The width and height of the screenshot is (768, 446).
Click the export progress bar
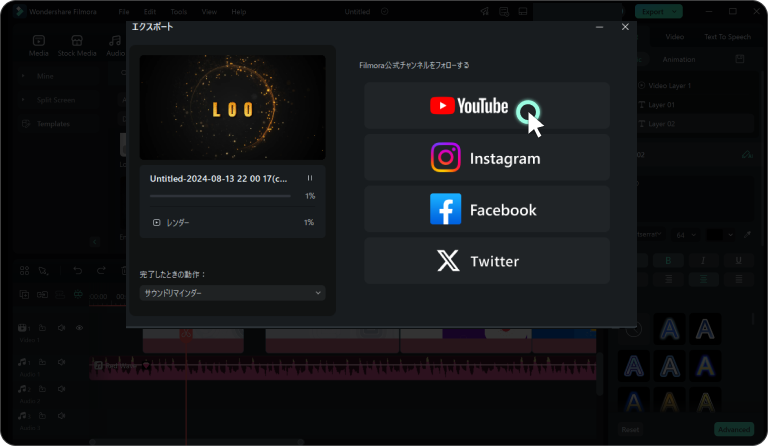pyautogui.click(x=220, y=196)
